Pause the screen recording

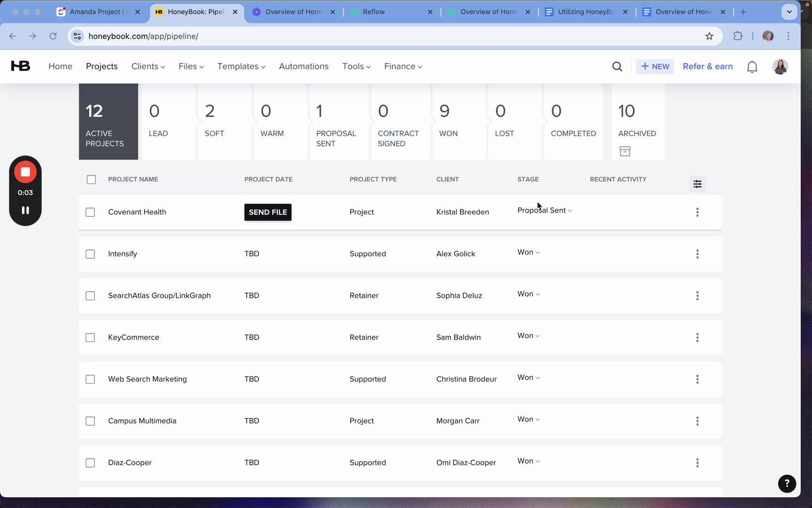click(25, 210)
